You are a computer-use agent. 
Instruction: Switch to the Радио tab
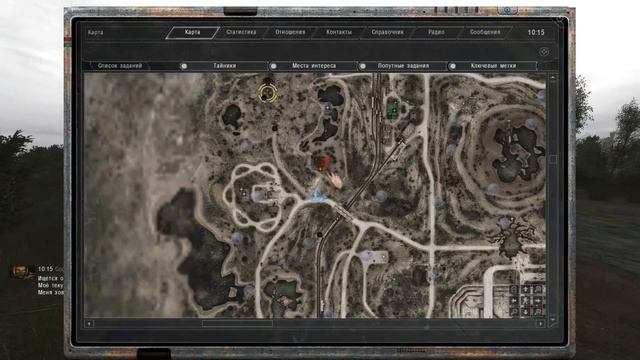pyautogui.click(x=436, y=32)
